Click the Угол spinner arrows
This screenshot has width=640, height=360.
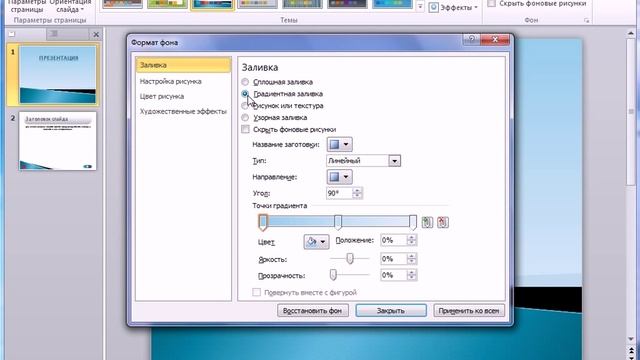357,193
